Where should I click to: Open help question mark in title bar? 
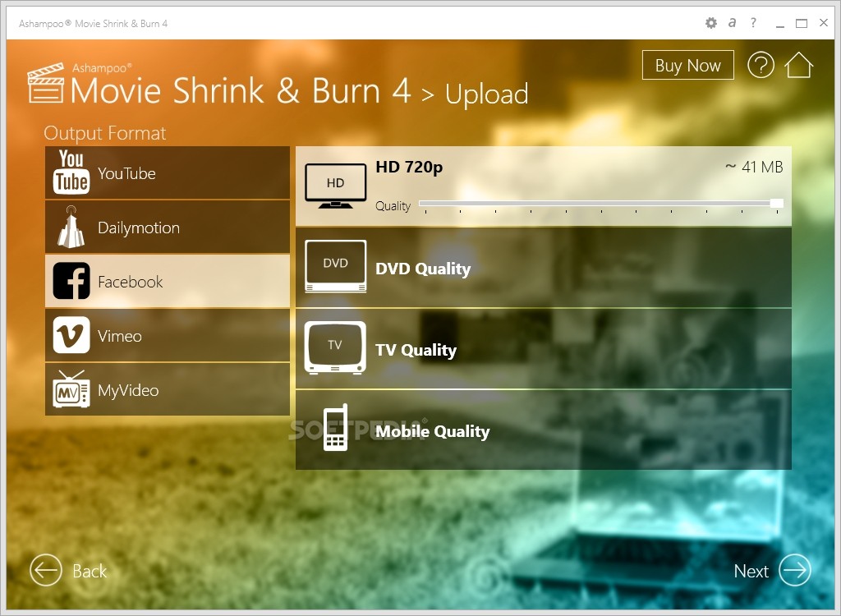[754, 22]
